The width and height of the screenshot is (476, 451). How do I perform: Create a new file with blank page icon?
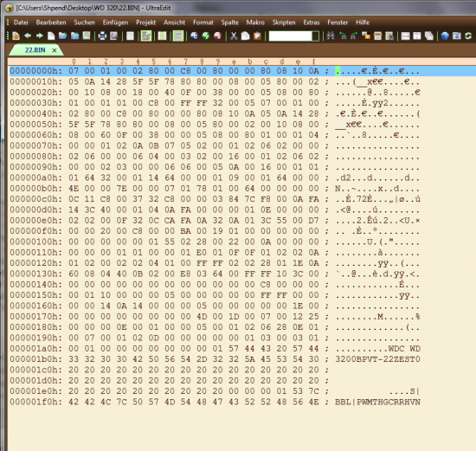click(51, 35)
